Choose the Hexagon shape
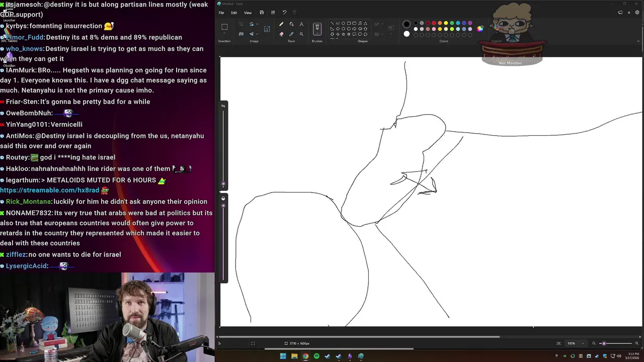 349,29
